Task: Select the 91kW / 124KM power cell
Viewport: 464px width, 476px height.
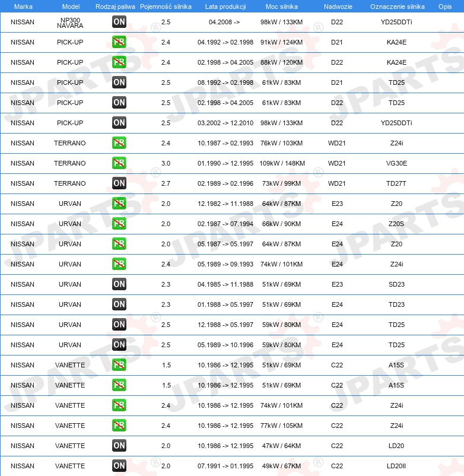Action: coord(282,42)
